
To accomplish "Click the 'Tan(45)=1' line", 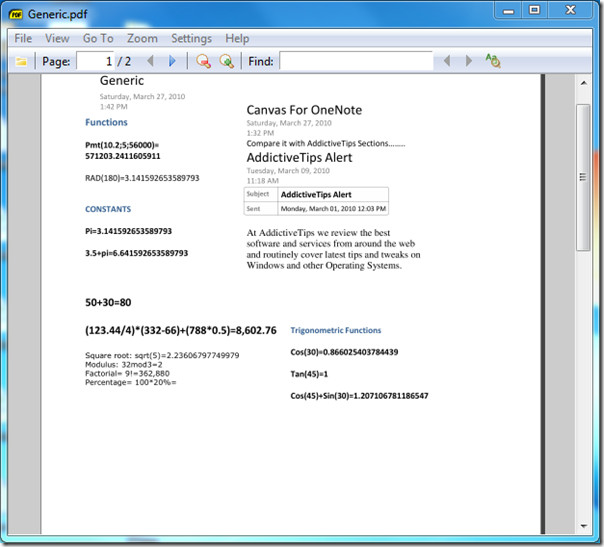I will pos(309,374).
